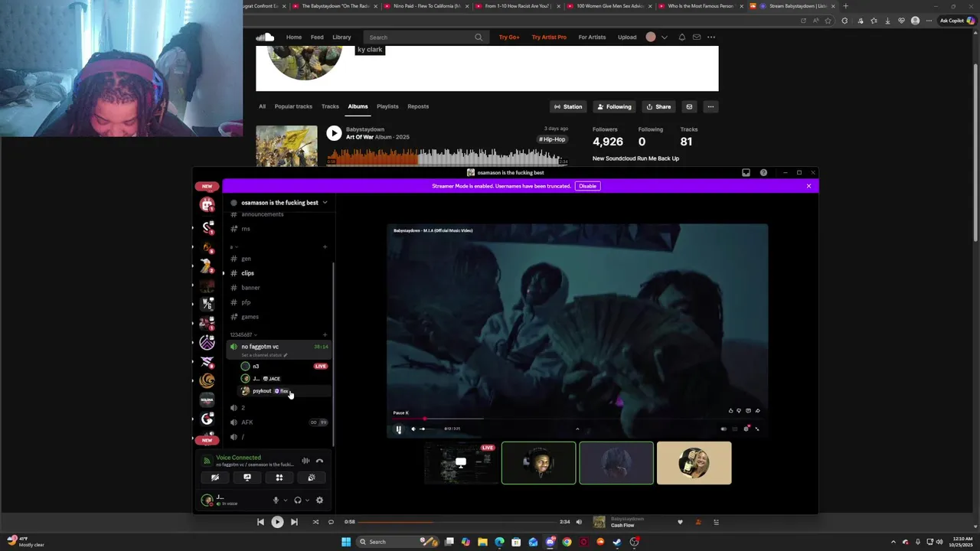The image size is (980, 551).
Task: Like the Cash Flow track
Action: pos(680,522)
